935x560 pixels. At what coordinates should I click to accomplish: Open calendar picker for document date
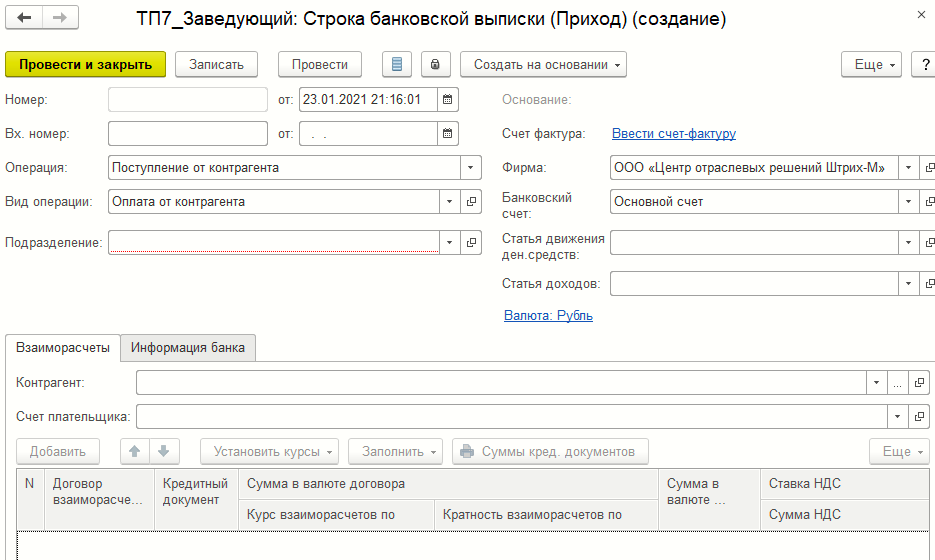pyautogui.click(x=448, y=100)
